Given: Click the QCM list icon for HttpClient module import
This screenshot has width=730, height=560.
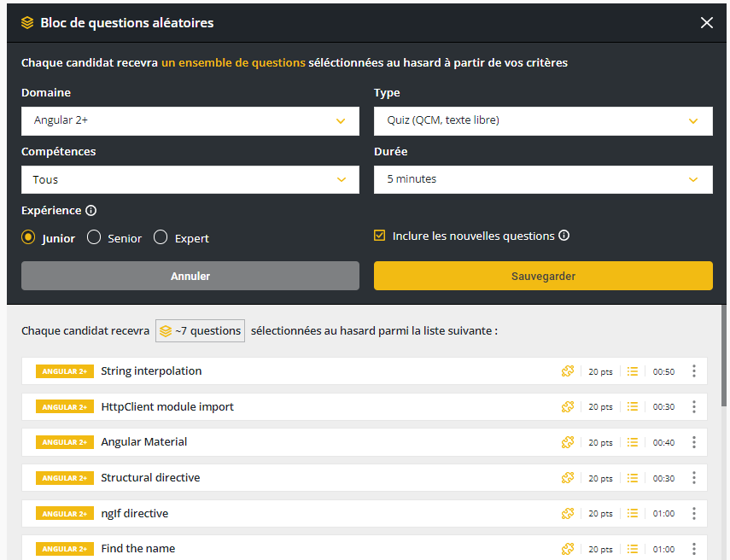Looking at the screenshot, I should click(x=633, y=406).
